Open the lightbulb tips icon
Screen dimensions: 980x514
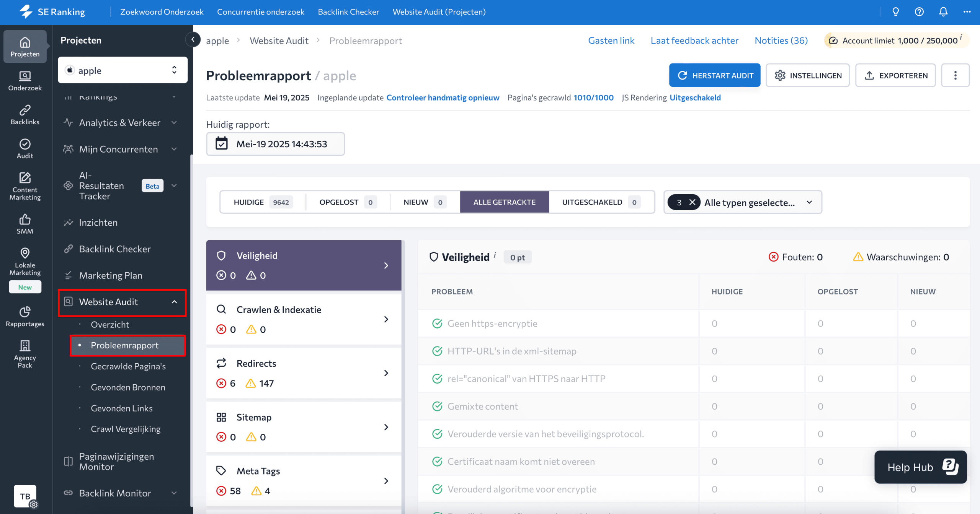895,12
